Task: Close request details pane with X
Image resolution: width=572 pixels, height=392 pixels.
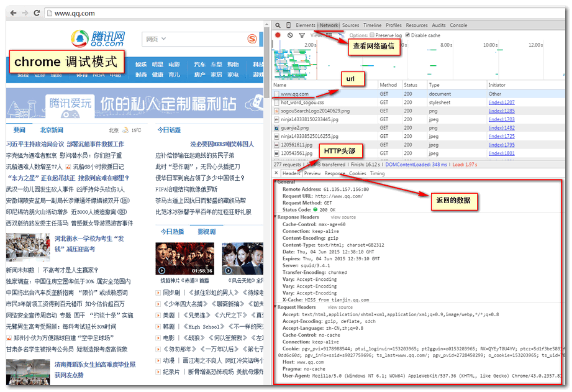Action: coord(276,173)
